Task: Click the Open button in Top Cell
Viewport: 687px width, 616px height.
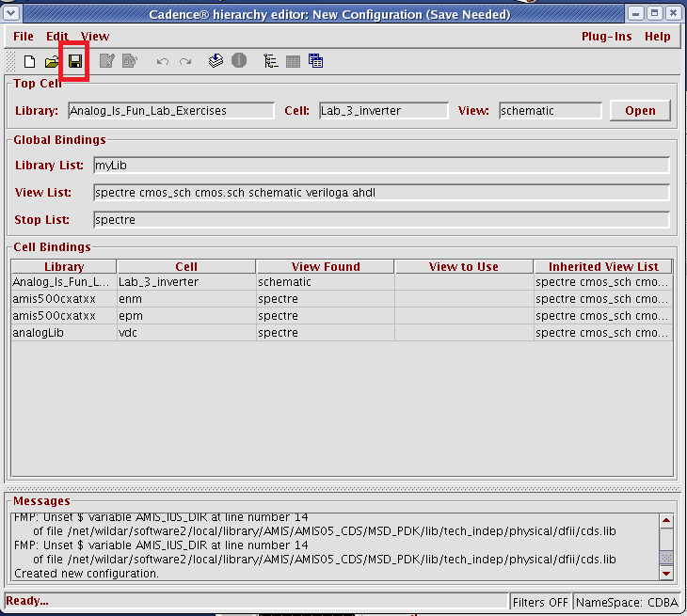Action: pos(640,110)
